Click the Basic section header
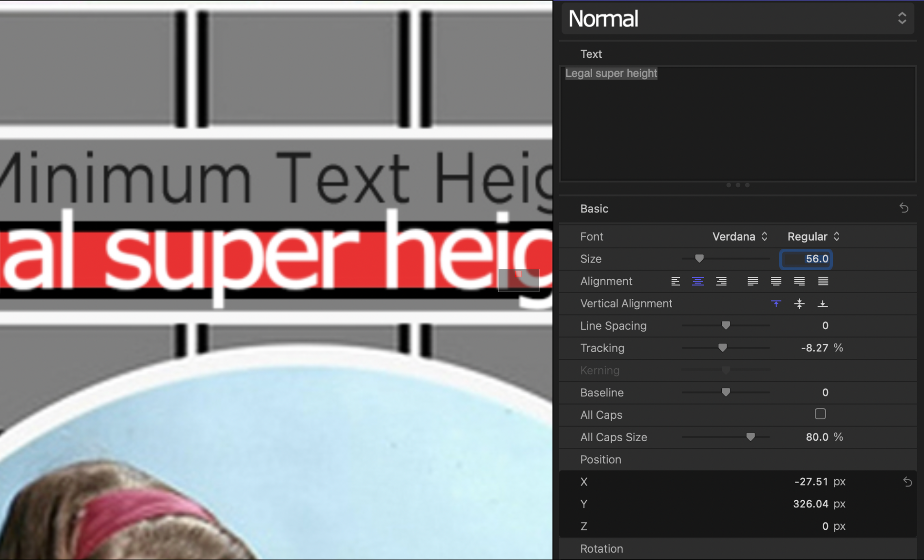The width and height of the screenshot is (924, 560). 594,209
